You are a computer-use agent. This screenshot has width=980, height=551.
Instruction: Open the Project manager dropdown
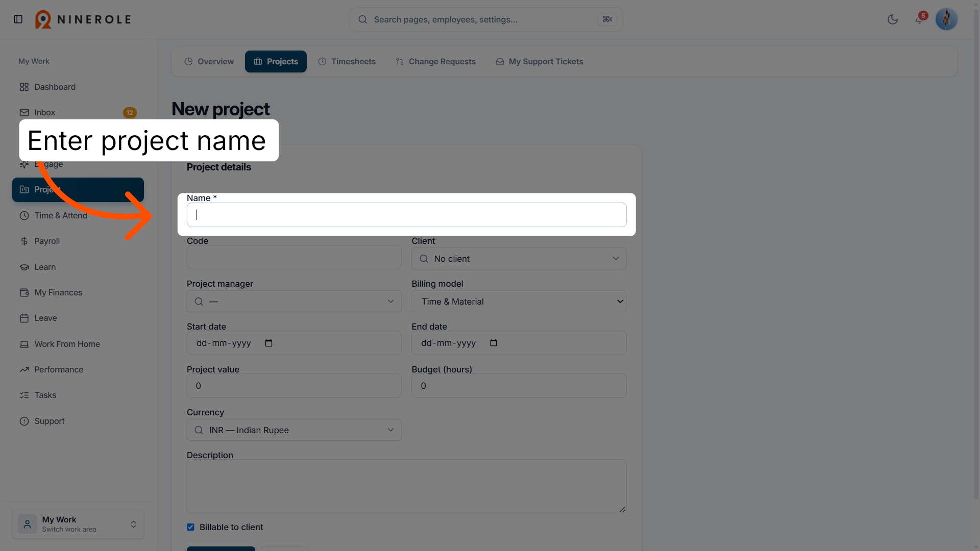tap(294, 302)
